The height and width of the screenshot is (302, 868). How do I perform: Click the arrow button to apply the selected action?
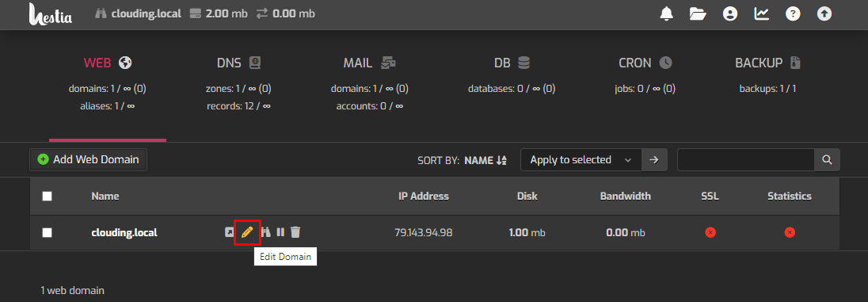point(654,159)
